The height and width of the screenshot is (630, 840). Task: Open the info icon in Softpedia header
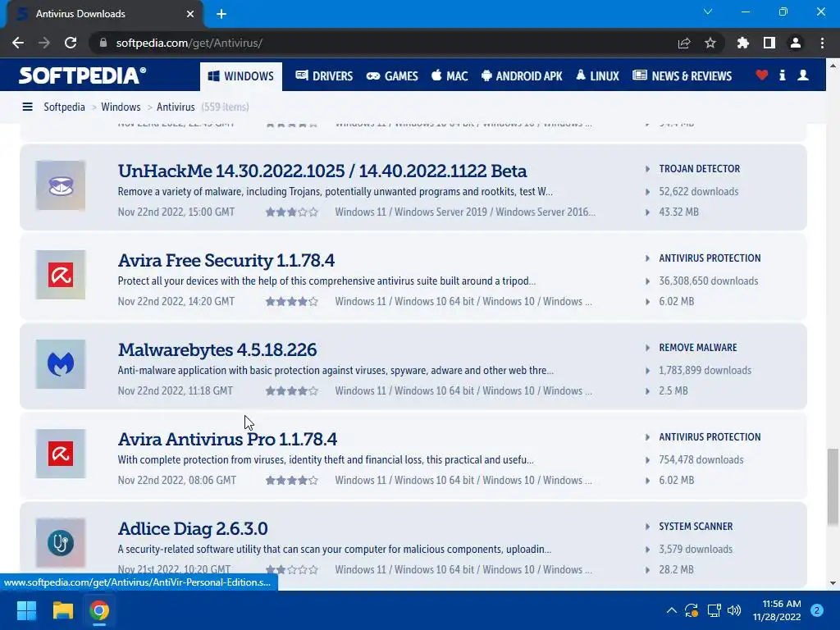[783, 75]
